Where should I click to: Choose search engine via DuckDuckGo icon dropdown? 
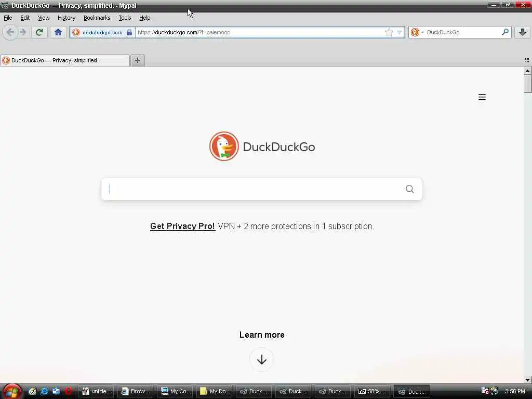pyautogui.click(x=417, y=32)
